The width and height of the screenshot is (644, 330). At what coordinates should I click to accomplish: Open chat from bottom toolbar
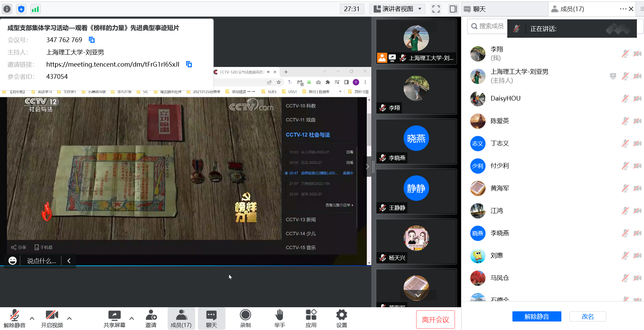pyautogui.click(x=211, y=318)
